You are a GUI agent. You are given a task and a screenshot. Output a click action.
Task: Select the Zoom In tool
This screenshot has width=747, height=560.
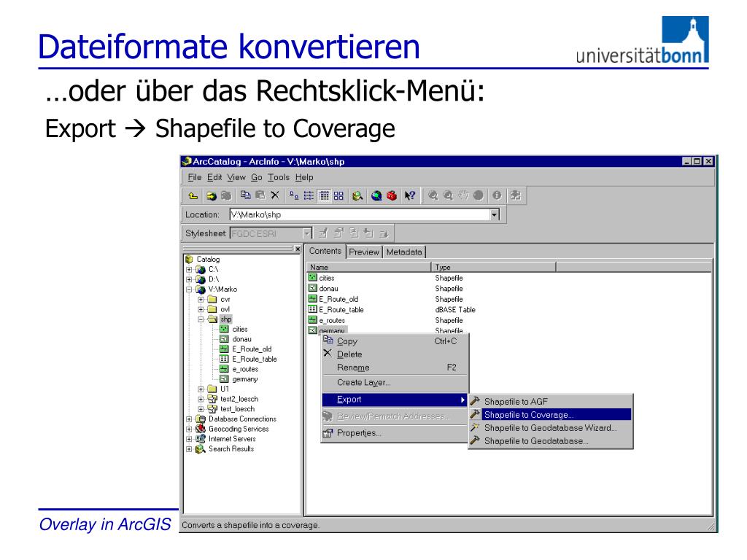pos(433,195)
